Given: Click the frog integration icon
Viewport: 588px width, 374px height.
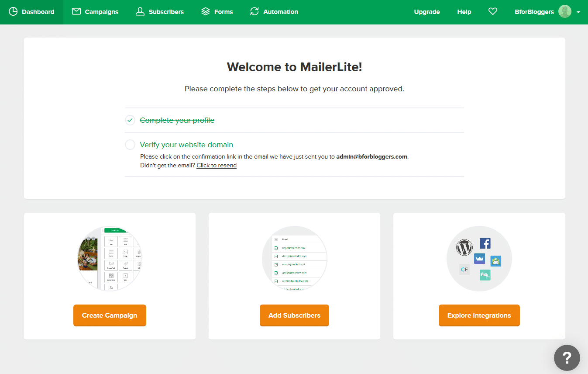Looking at the screenshot, I should (495, 261).
